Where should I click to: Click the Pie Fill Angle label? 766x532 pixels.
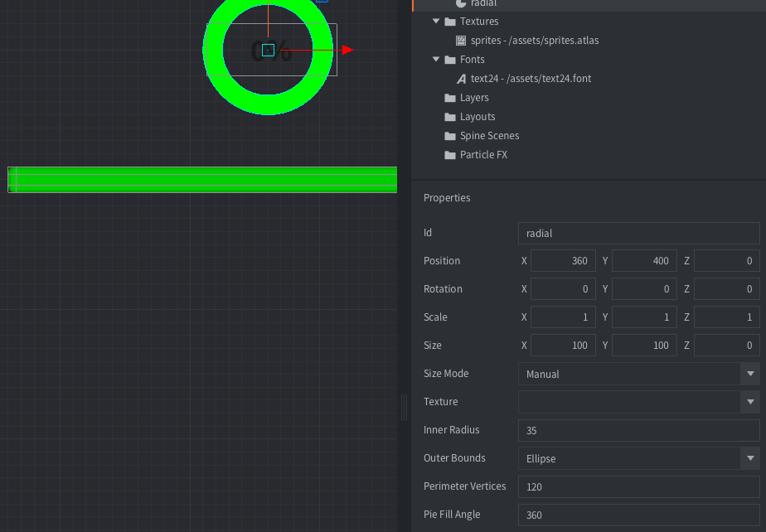click(452, 515)
